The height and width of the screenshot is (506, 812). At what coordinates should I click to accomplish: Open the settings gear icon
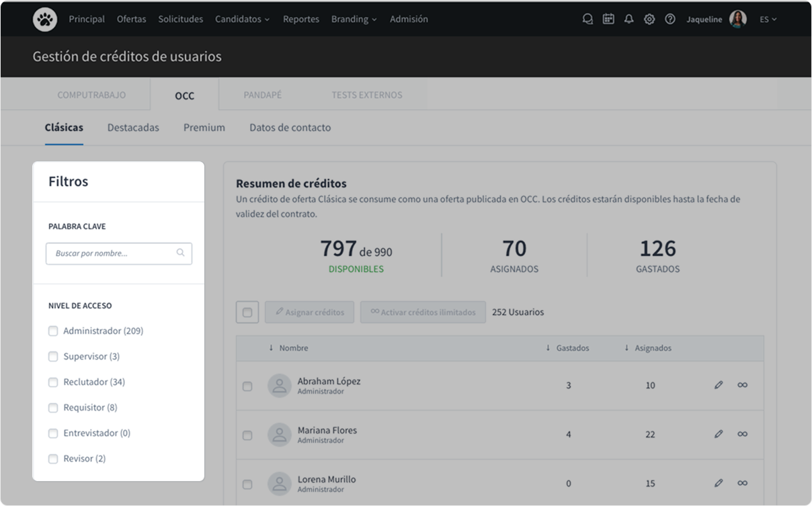[649, 19]
